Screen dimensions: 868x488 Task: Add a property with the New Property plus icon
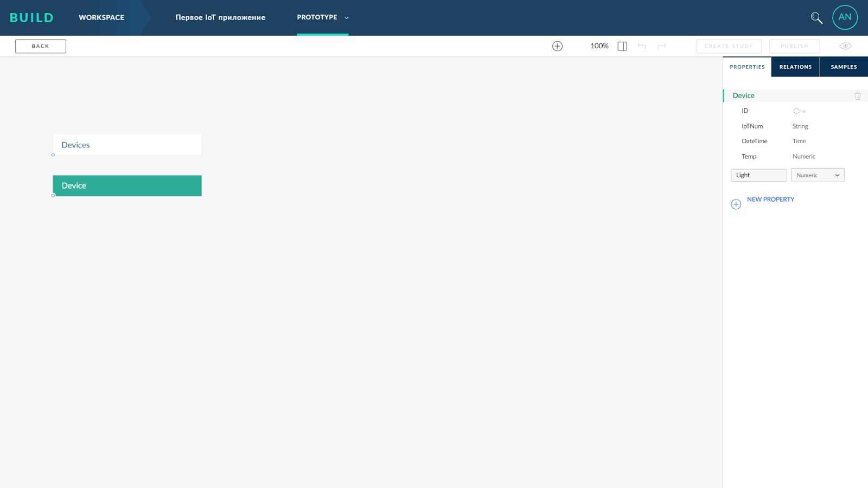click(736, 204)
